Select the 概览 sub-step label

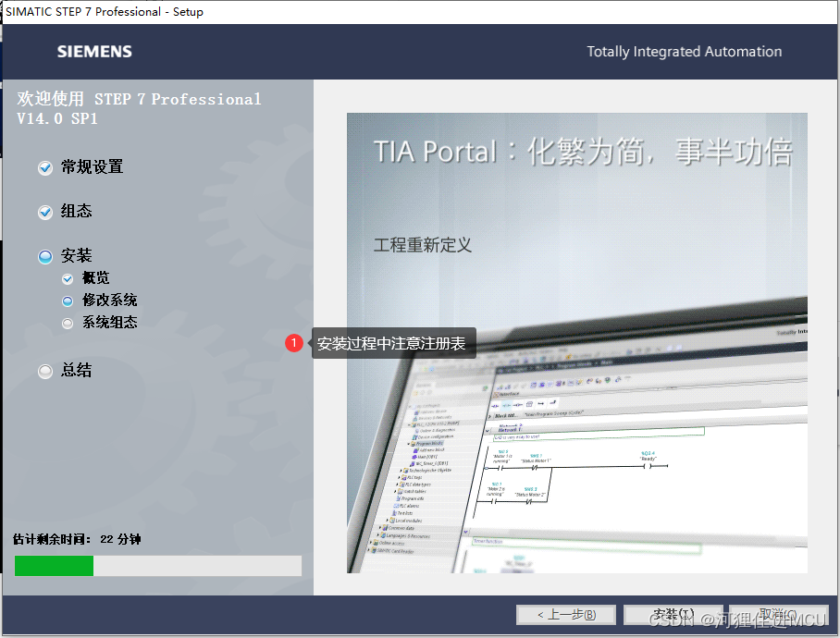[x=96, y=277]
